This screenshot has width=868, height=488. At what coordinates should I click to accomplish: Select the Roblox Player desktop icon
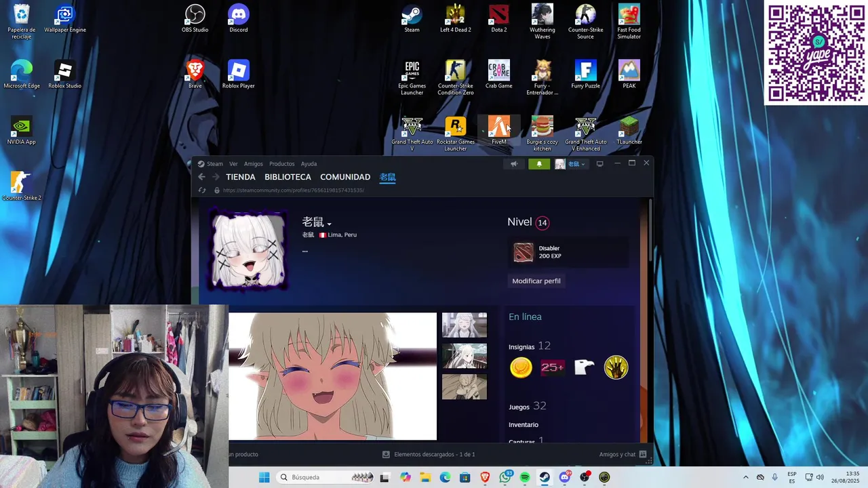[239, 75]
